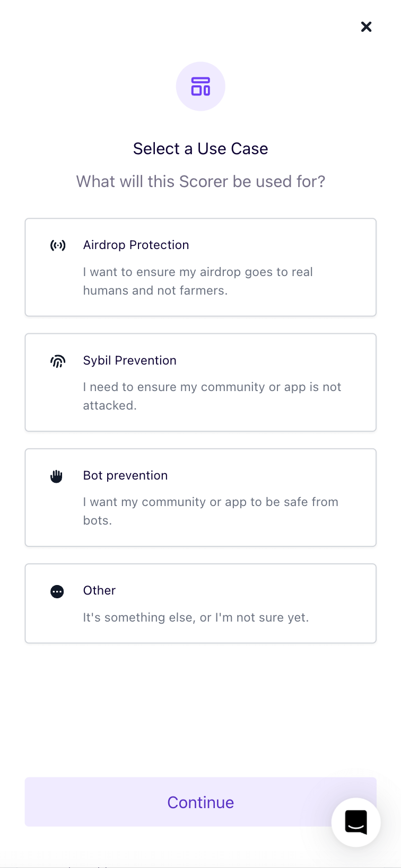Click the Bot prevention raised hand icon
401x868 pixels.
tap(57, 476)
